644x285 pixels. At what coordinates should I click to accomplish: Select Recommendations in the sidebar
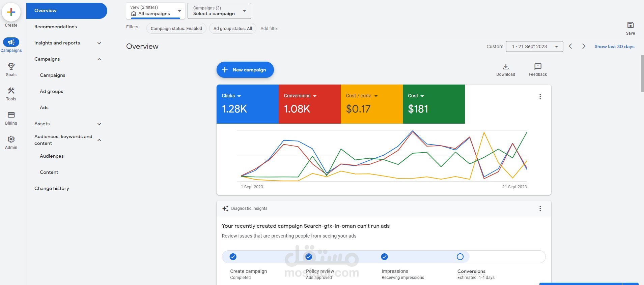pyautogui.click(x=56, y=27)
